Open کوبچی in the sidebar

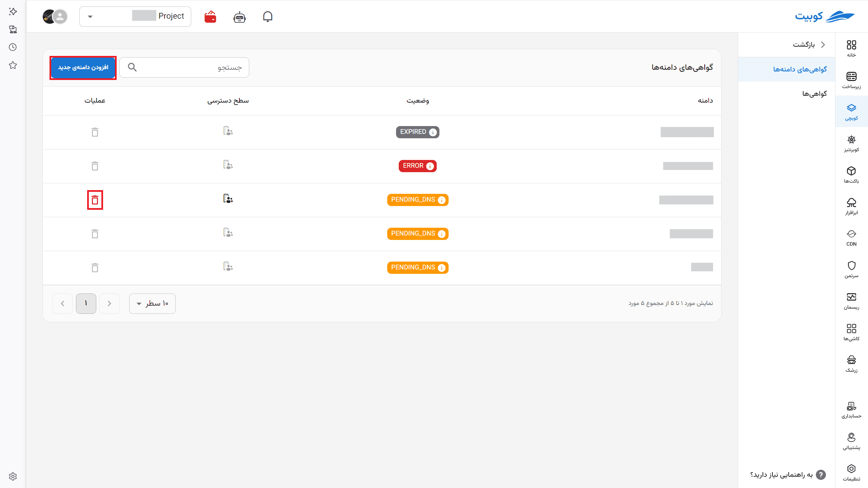click(x=851, y=112)
